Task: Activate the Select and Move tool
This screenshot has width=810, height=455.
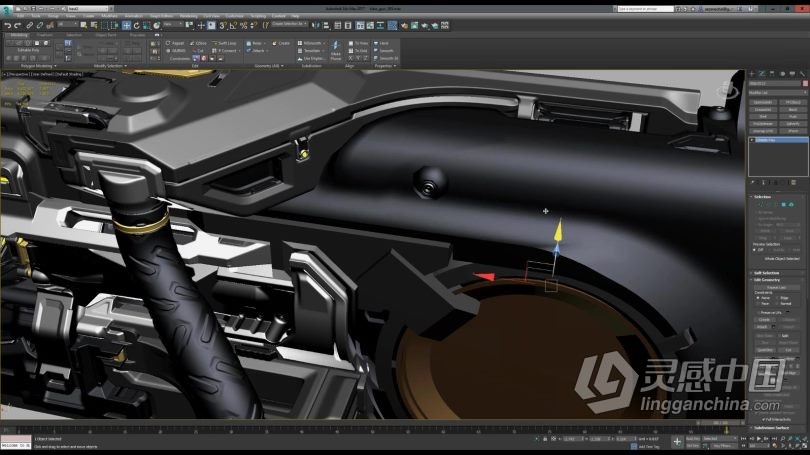Action: tap(126, 25)
